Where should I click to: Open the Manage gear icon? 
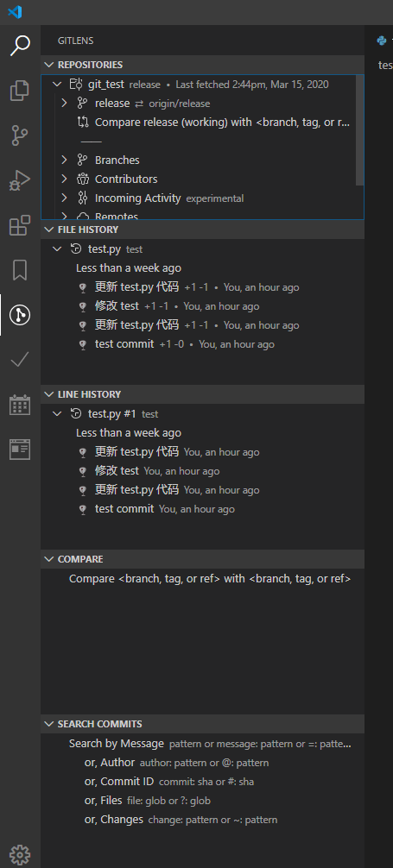(20, 854)
